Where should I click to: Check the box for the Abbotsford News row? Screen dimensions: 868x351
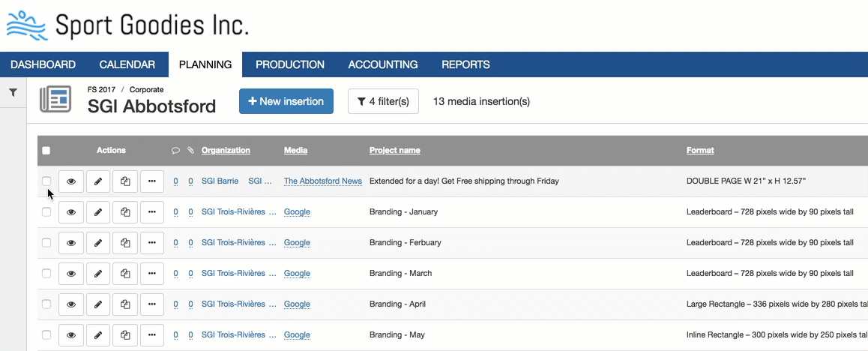[x=46, y=181]
